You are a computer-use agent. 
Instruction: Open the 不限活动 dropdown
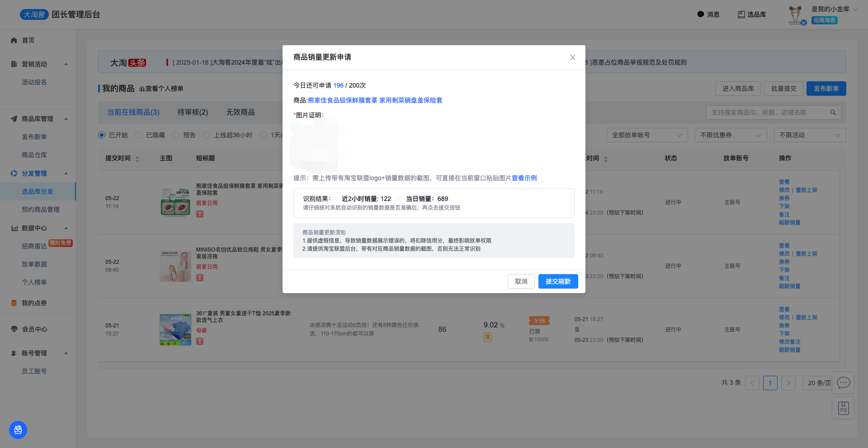pyautogui.click(x=809, y=135)
